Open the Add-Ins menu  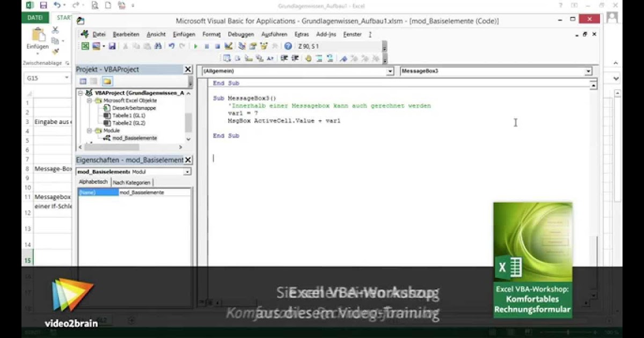click(326, 34)
